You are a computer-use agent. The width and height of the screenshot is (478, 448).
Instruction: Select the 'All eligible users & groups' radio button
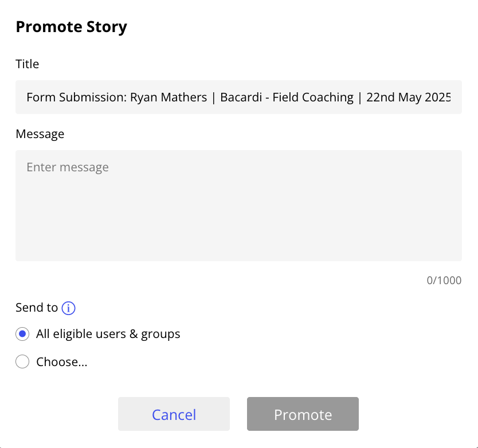click(x=22, y=334)
